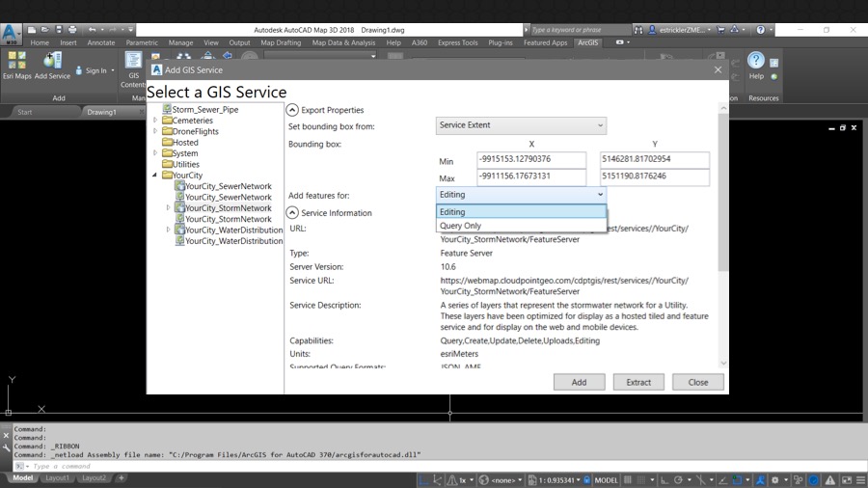Open the Set bounding box from dropdown
The height and width of the screenshot is (488, 868).
click(x=521, y=125)
